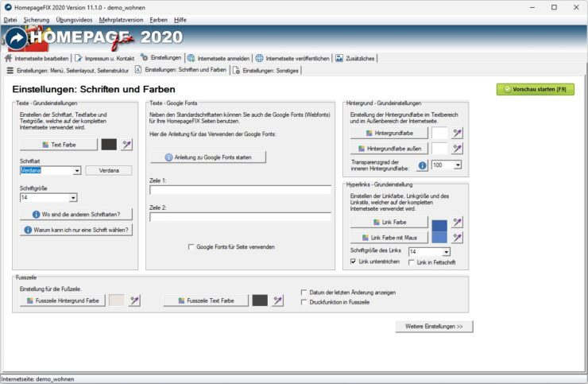This screenshot has height=384, width=588.
Task: Open the Übungsvideos menu
Action: (74, 20)
